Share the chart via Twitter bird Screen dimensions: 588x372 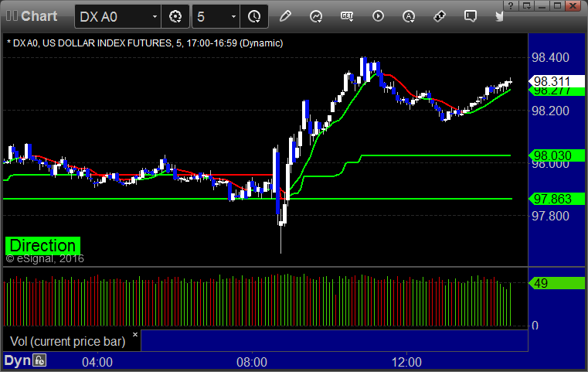click(x=499, y=16)
